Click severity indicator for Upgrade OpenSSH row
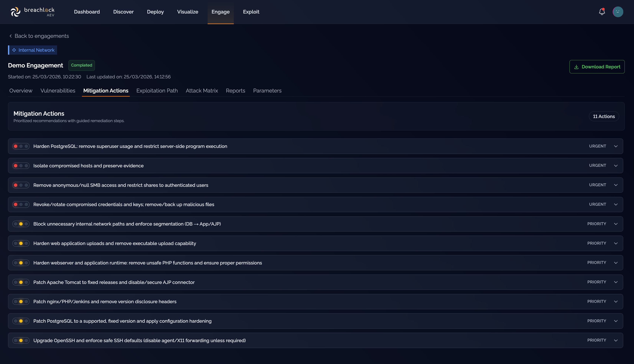This screenshot has width=634, height=364. click(21, 340)
